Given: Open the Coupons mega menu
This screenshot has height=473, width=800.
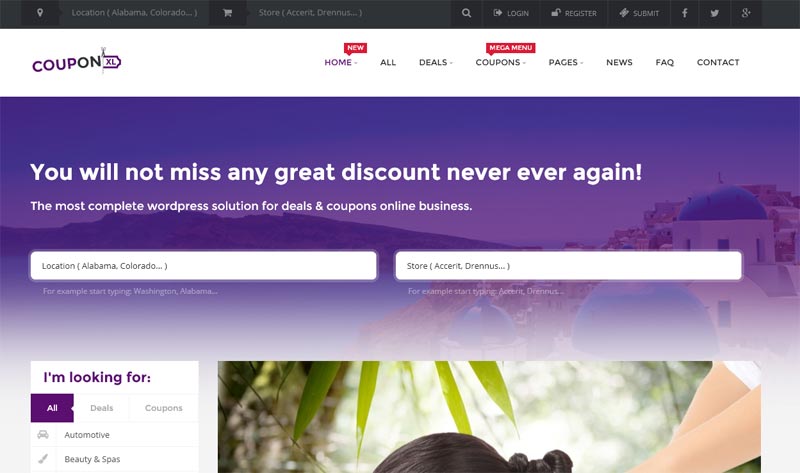Looking at the screenshot, I should pos(501,62).
